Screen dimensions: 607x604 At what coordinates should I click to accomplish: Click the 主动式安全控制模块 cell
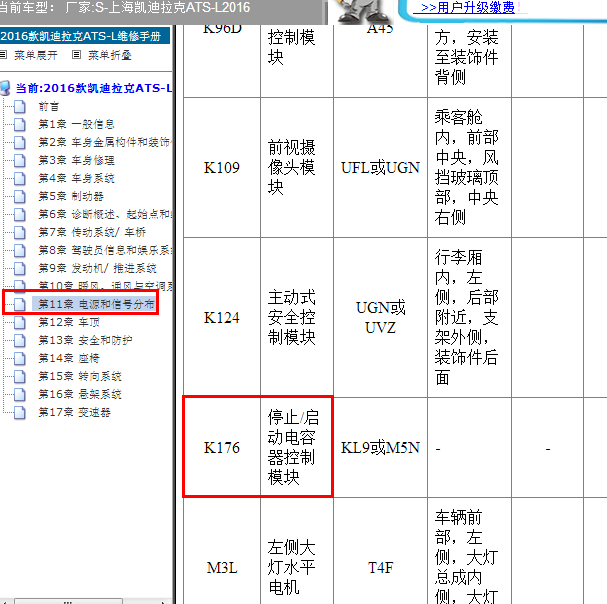click(297, 317)
